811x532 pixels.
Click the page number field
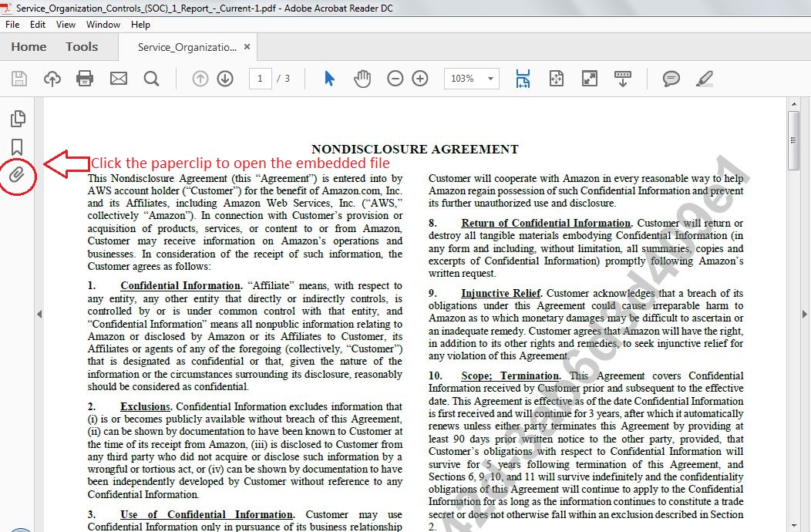(x=260, y=79)
